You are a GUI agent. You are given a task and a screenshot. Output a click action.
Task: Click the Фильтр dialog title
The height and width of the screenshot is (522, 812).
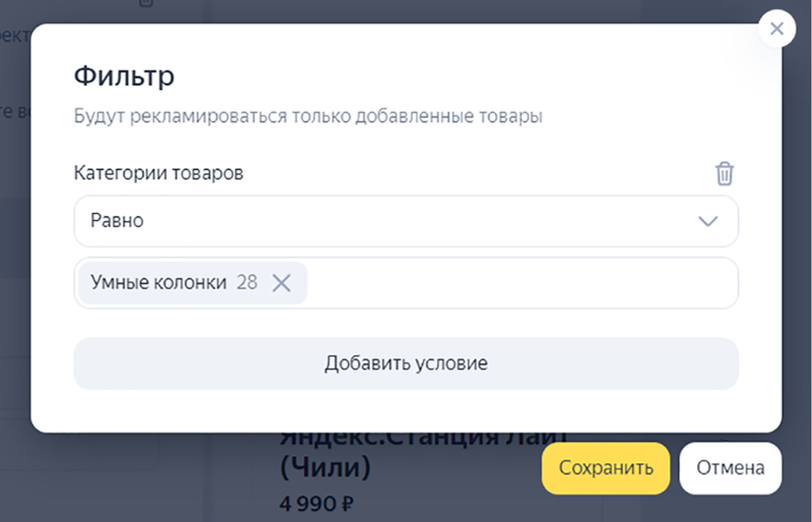124,76
